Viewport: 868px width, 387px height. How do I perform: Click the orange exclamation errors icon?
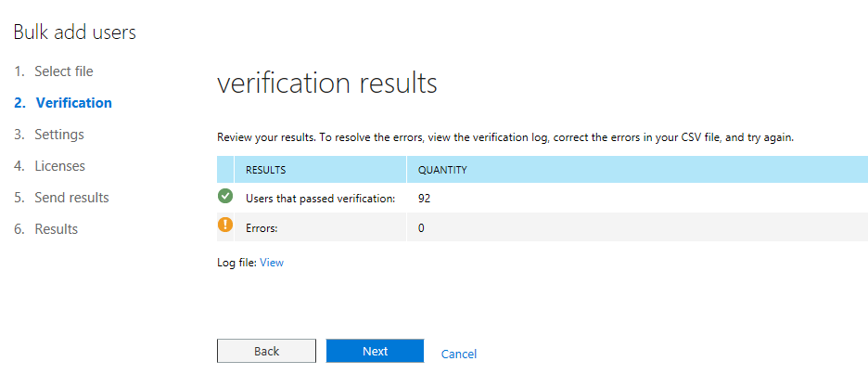225,225
